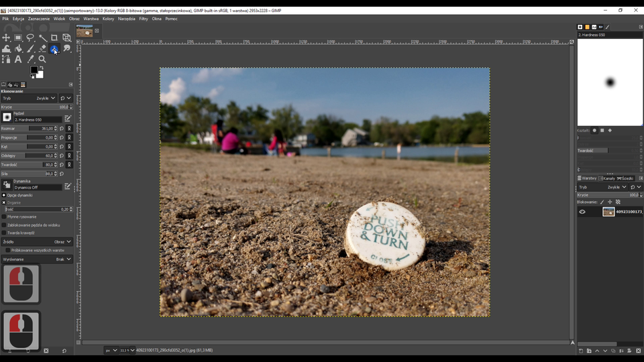Select the Clone stamp tool

point(54,49)
